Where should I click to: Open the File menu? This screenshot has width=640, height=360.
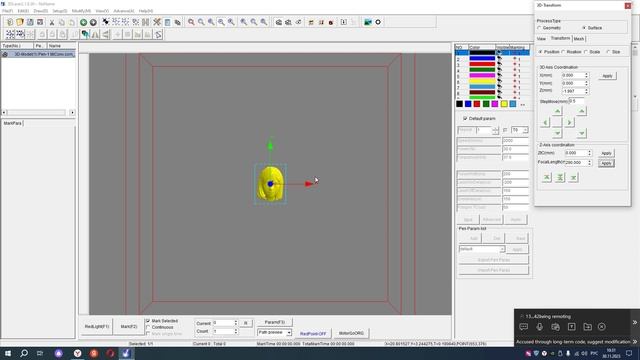coord(7,11)
